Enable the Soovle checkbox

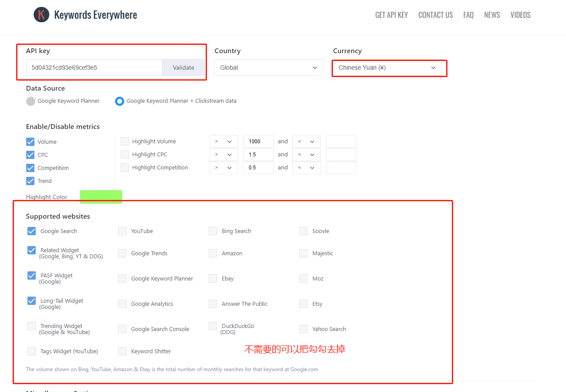click(x=303, y=231)
